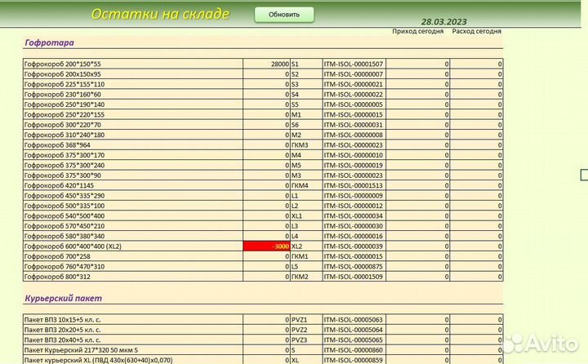The image size is (588, 364).
Task: Click the small green marker at right edge
Action: point(583,173)
